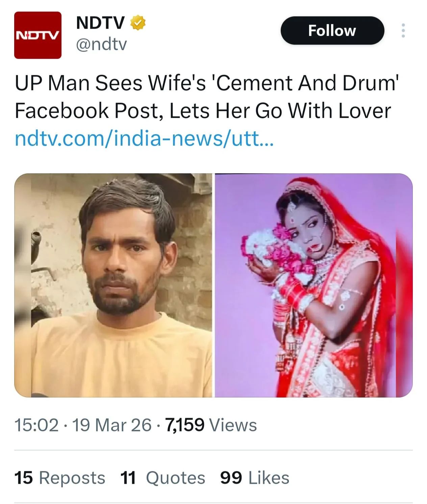Open the ndtv.com/india-news article link
Screen dimensions: 427x504
[144, 138]
